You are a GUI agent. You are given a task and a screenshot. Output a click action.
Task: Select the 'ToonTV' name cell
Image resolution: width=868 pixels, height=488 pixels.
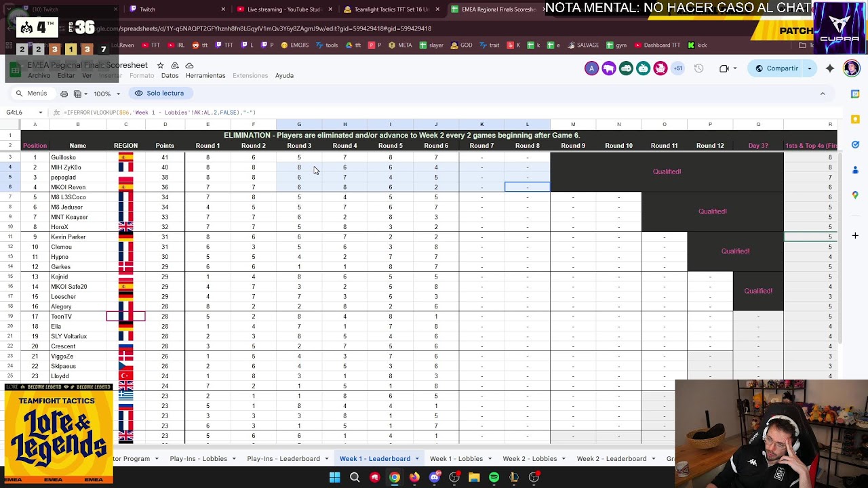(78, 317)
